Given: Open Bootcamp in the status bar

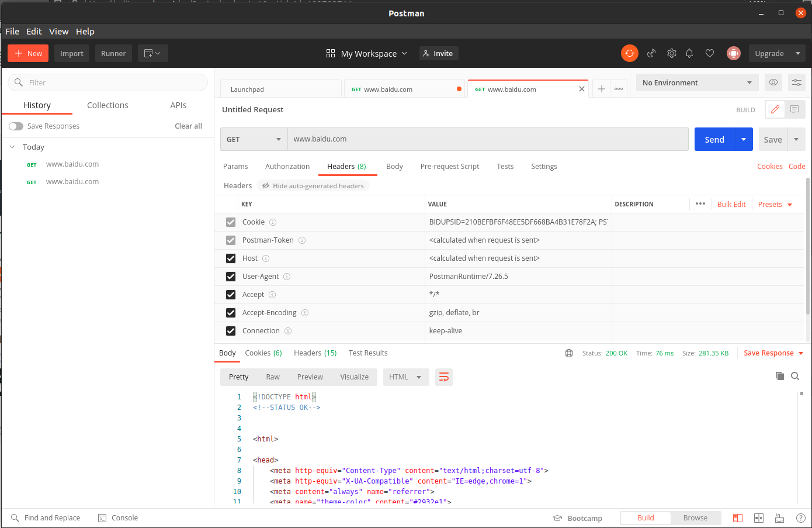Looking at the screenshot, I should tap(577, 518).
